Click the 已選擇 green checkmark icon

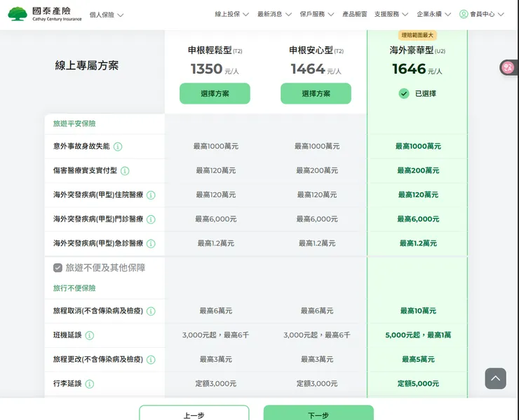tap(404, 94)
